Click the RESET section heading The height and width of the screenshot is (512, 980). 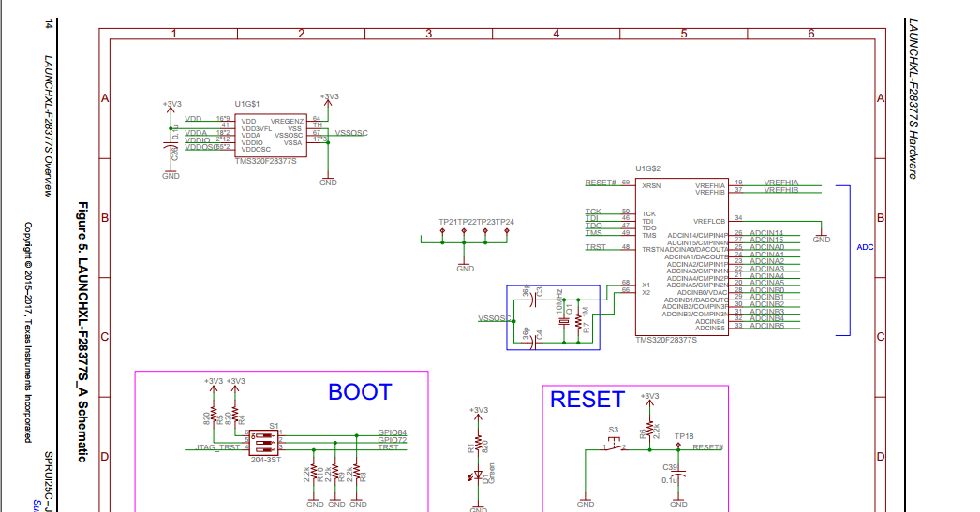point(587,400)
